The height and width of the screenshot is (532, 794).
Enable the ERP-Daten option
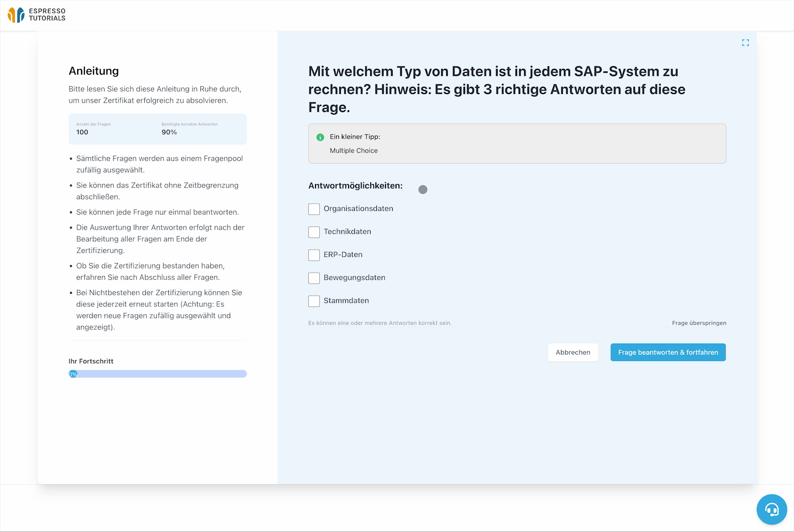click(x=314, y=255)
